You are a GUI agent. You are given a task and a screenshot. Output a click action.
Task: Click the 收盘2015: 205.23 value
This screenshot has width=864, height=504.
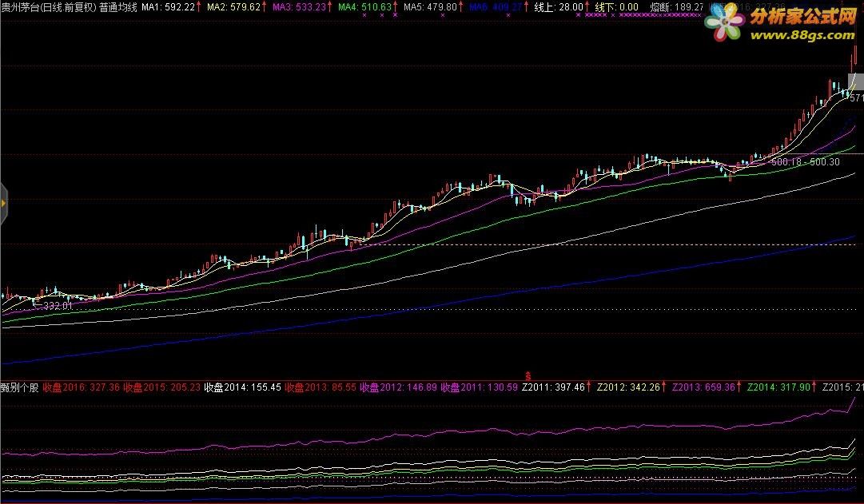click(x=162, y=387)
